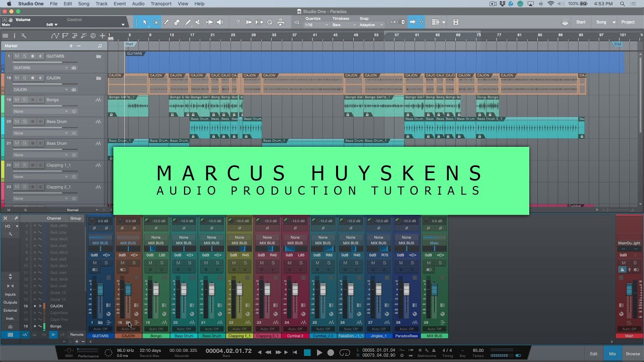The image size is (644, 362).
Task: Open the video player filmstrip icon
Action: tap(456, 22)
